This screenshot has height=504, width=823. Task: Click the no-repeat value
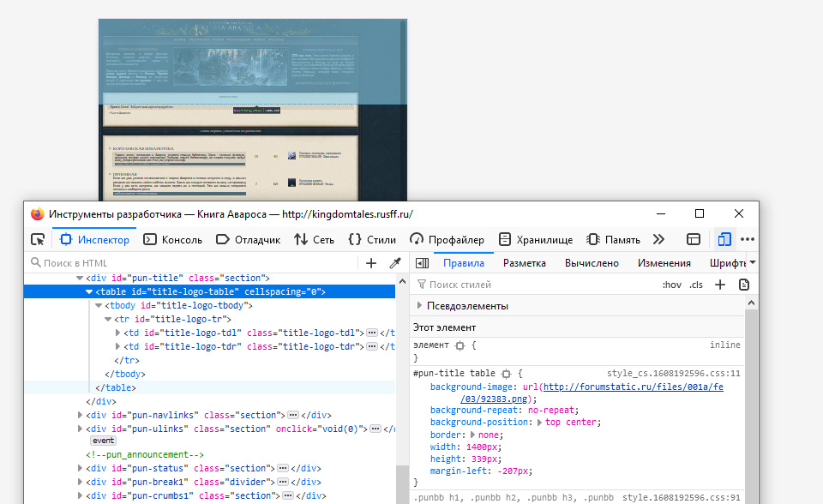pos(551,410)
